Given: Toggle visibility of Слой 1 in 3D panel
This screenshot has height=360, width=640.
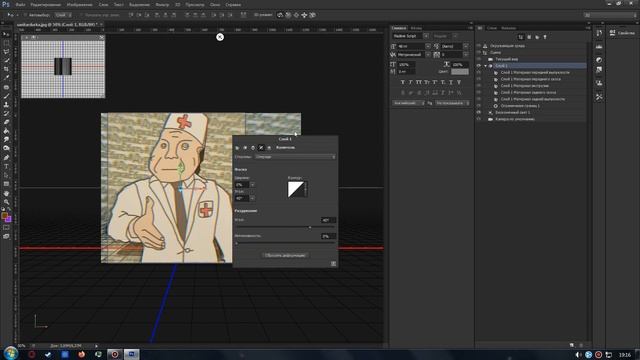Looking at the screenshot, I should click(x=479, y=66).
